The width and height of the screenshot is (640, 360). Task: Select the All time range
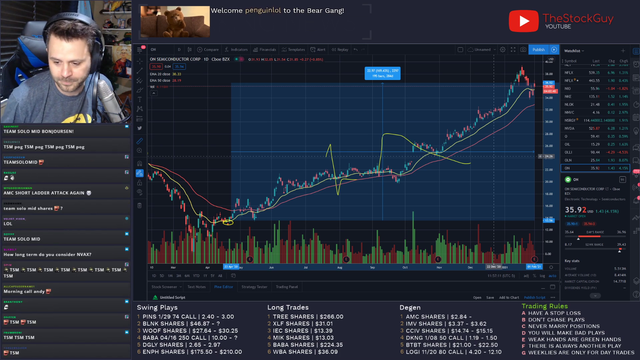220,276
